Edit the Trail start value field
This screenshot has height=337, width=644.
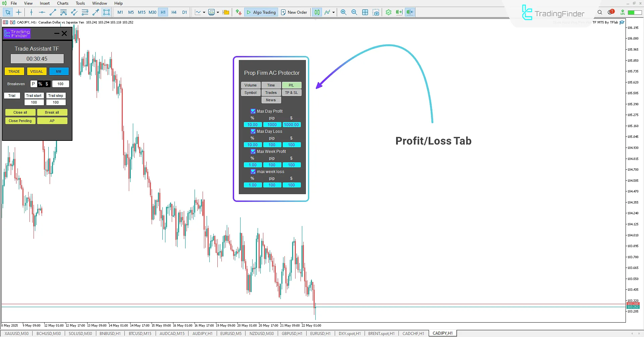[x=34, y=102]
